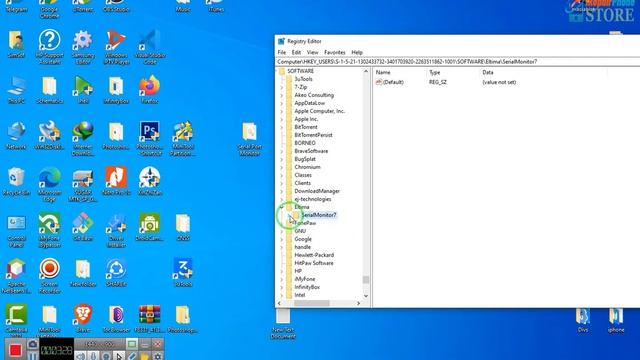Open Help menu in Registry Editor
The width and height of the screenshot is (640, 360).
[x=357, y=52]
